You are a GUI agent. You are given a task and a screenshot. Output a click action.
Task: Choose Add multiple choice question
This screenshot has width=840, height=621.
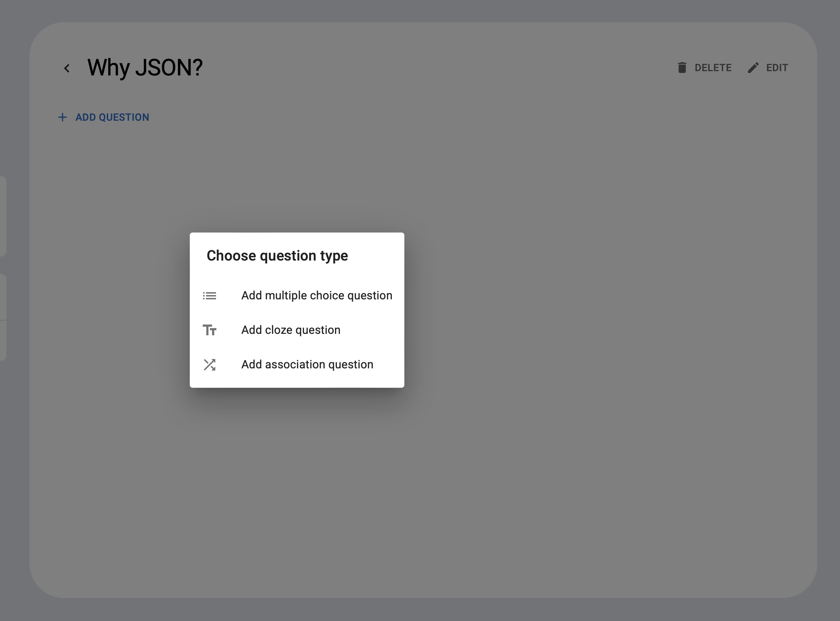pyautogui.click(x=297, y=295)
